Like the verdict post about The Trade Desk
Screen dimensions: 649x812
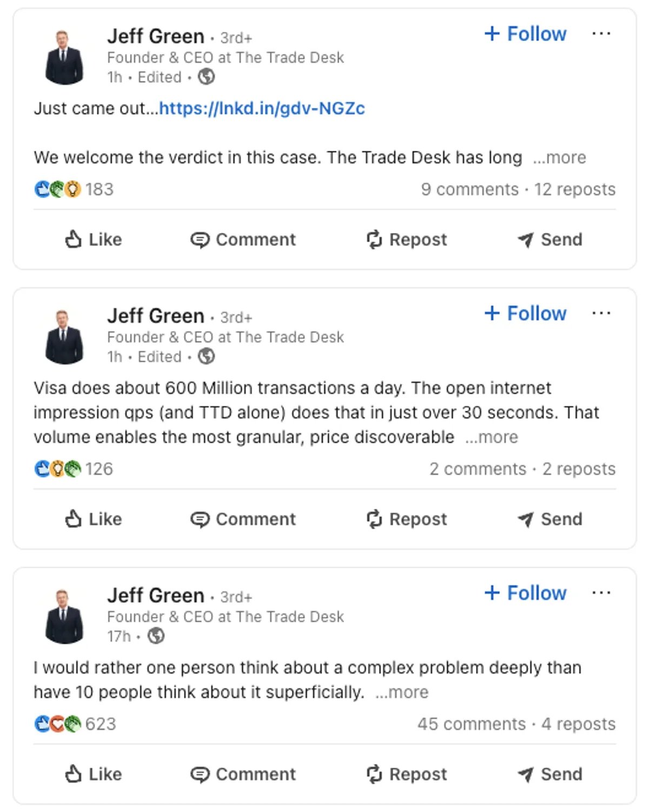click(x=94, y=239)
